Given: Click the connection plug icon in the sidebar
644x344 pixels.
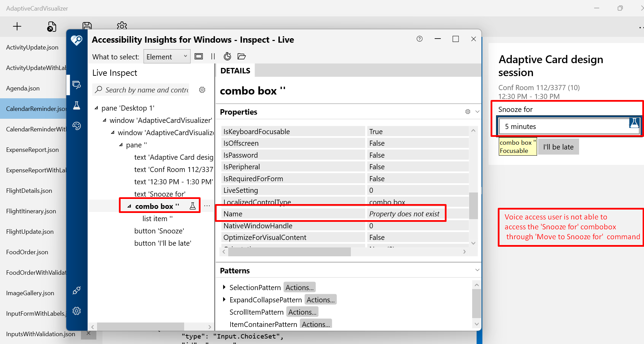Looking at the screenshot, I should 77,290.
